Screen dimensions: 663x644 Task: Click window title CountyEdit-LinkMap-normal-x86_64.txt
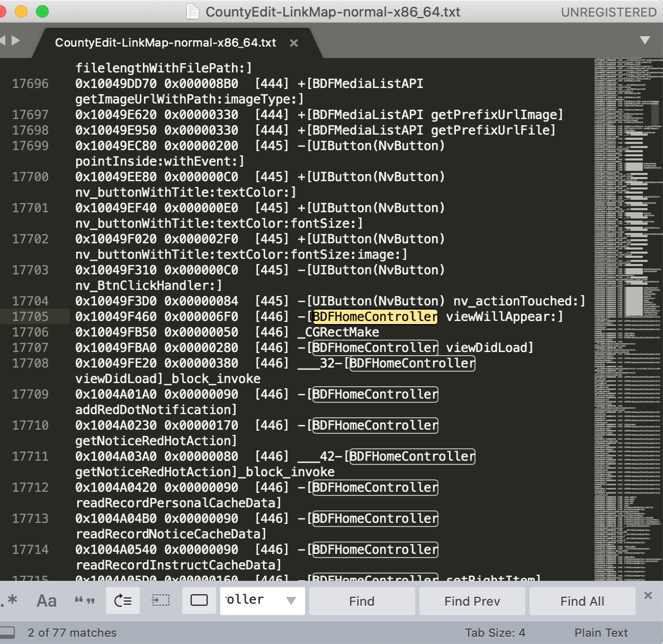pos(333,12)
